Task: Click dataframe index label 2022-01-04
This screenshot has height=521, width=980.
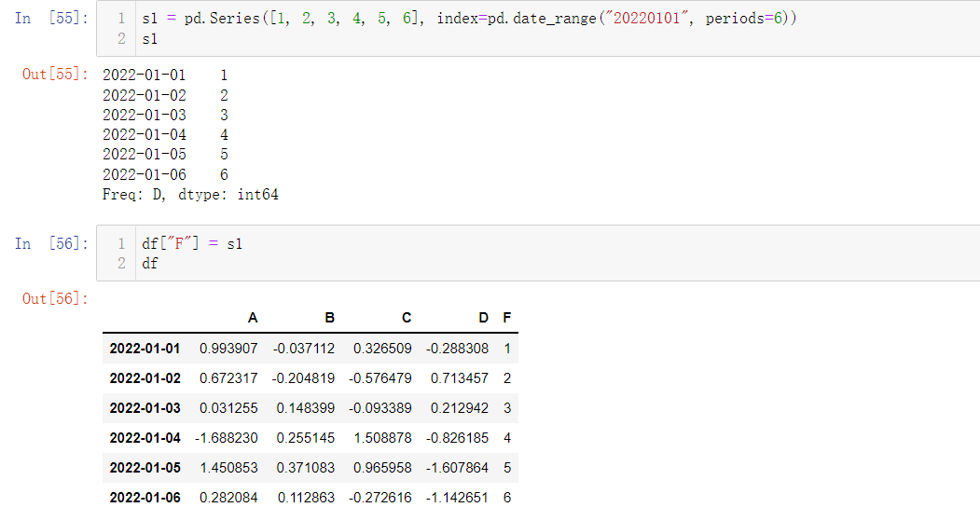Action: 145,438
